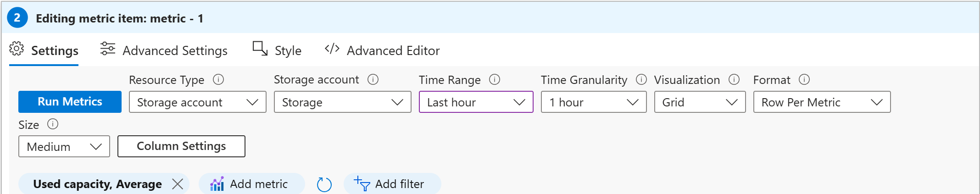
Task: Expand the Storage account selector dropdown
Action: tap(343, 102)
